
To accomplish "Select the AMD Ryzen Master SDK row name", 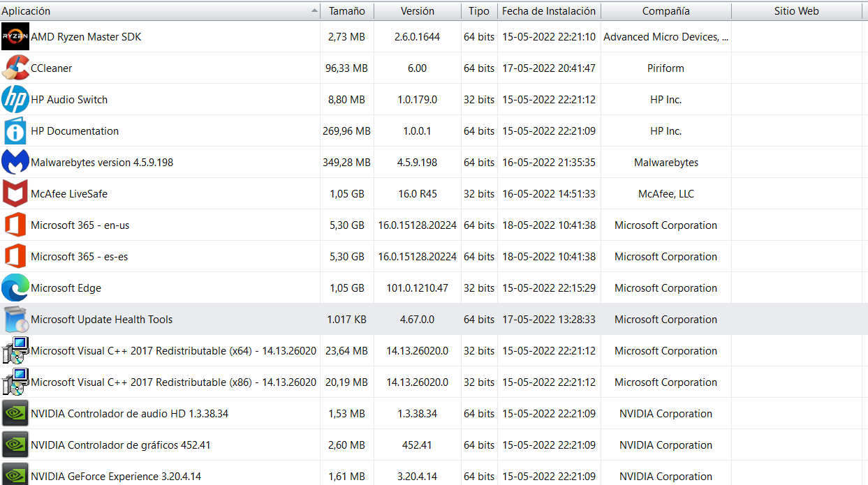I will 86,36.
